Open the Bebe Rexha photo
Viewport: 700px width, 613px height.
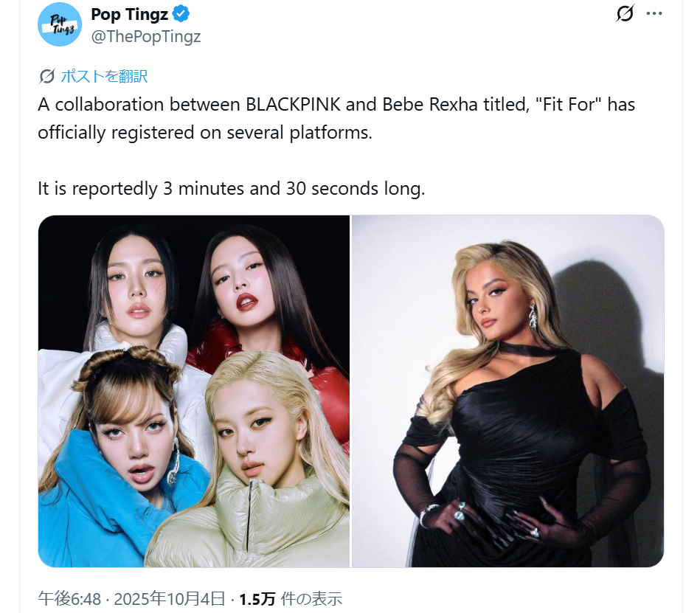[508, 391]
